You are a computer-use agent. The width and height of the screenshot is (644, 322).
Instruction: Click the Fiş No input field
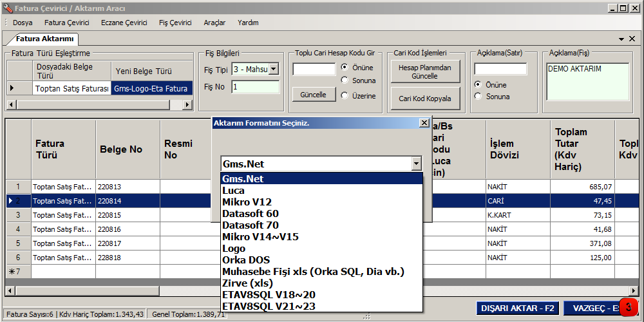point(255,87)
